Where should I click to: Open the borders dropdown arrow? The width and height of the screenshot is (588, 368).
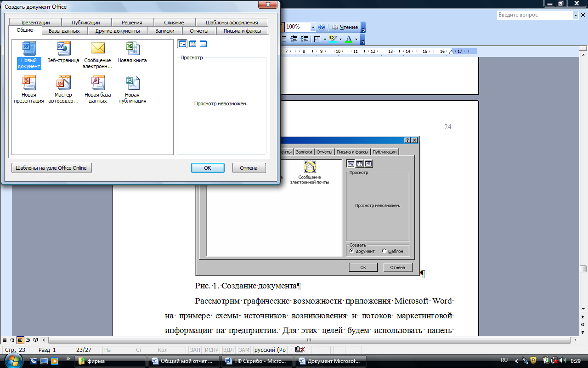(x=324, y=39)
